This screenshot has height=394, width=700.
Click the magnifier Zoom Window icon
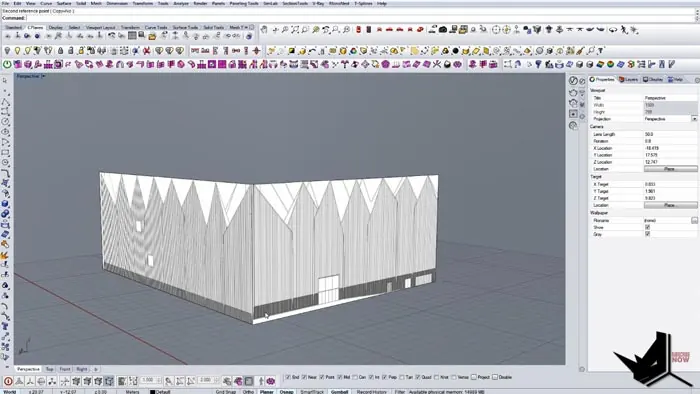(x=305, y=30)
